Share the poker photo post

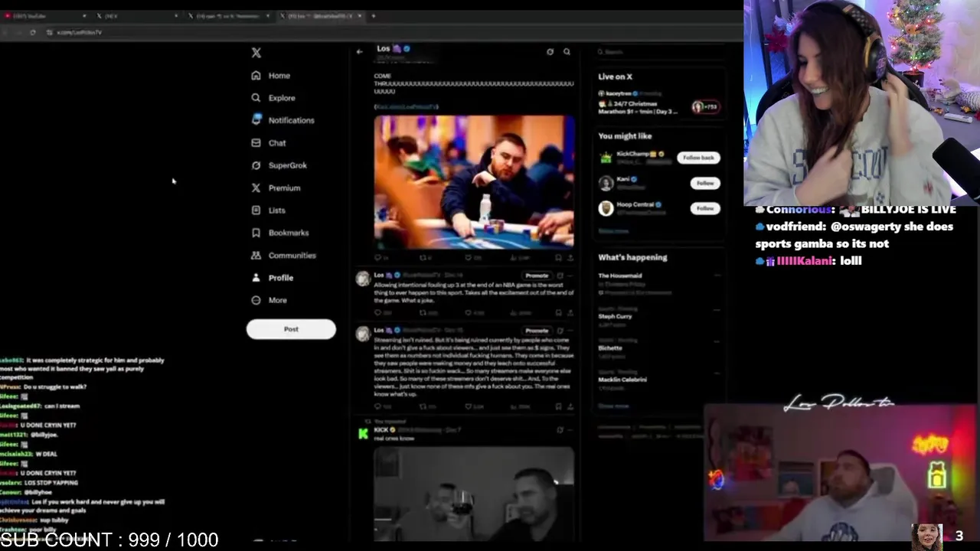570,259
